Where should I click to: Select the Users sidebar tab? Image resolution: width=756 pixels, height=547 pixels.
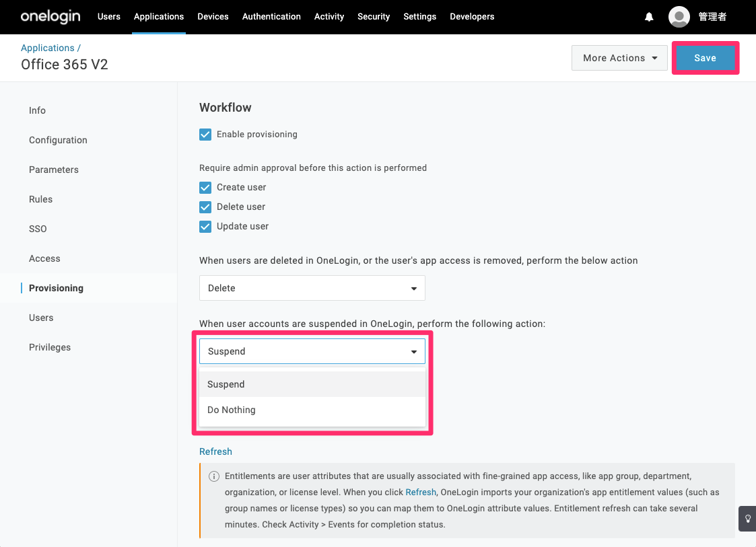41,318
